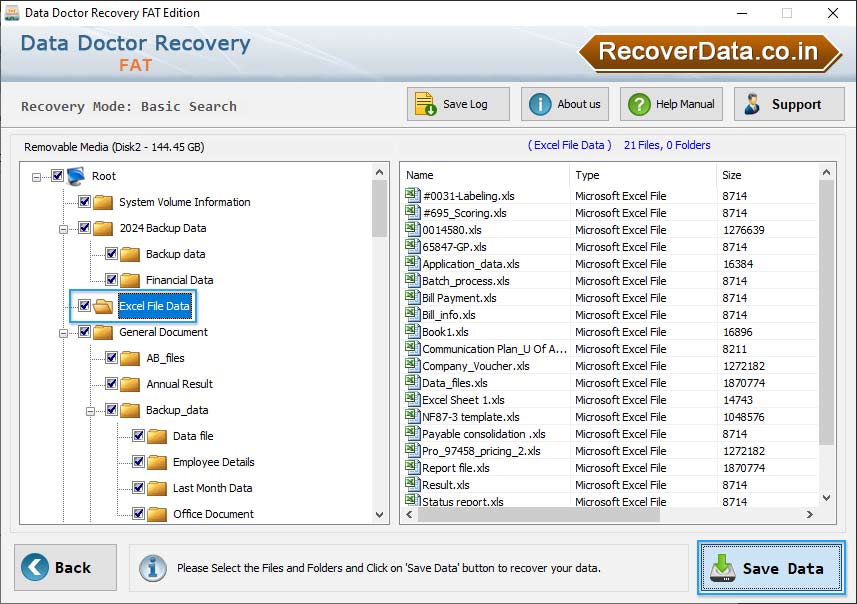Collapse the 2024 Backup Data node

tap(63, 229)
